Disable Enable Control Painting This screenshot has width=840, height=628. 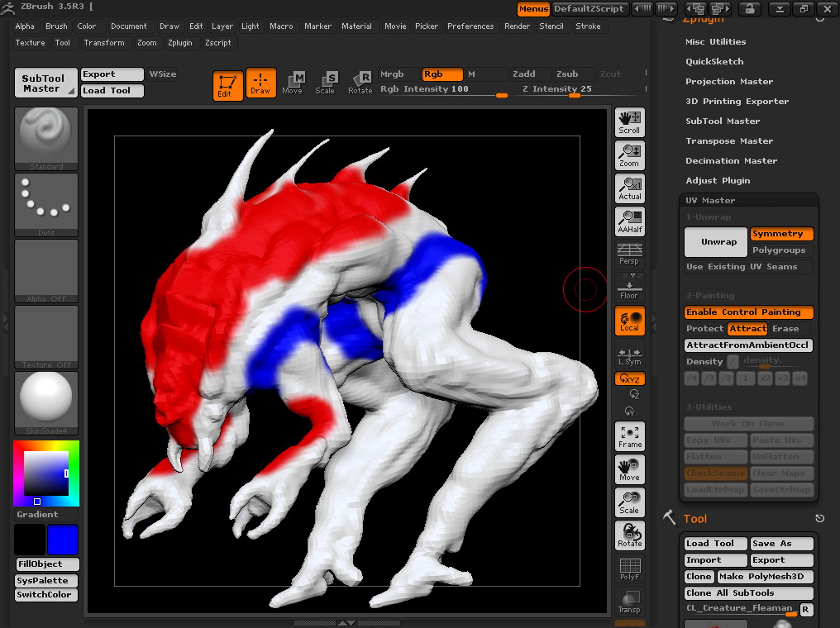(x=748, y=312)
